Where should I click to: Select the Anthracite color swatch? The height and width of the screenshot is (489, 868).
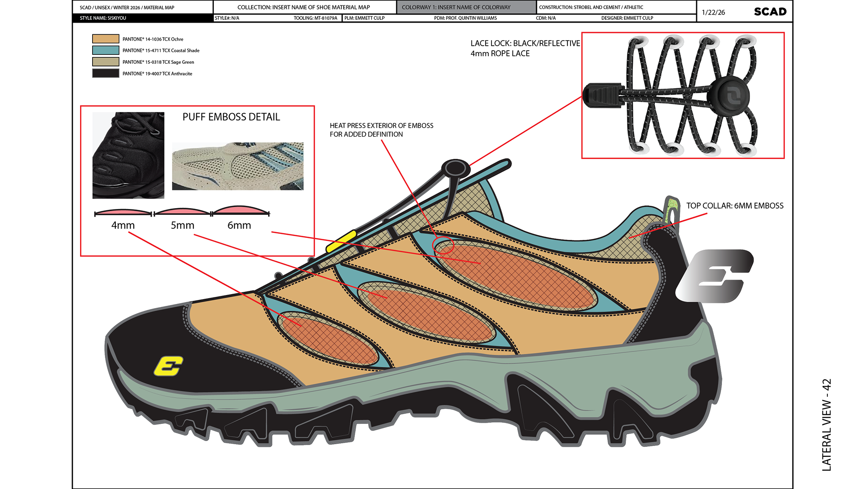tap(106, 73)
